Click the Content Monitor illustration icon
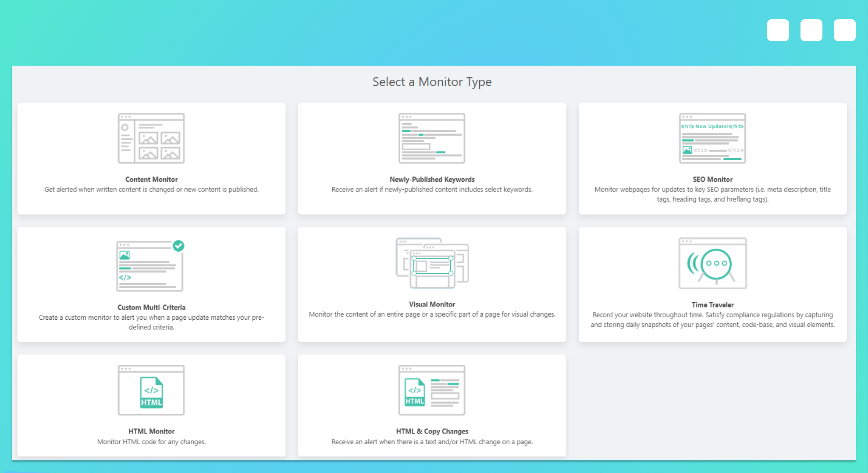The height and width of the screenshot is (473, 868). (151, 138)
